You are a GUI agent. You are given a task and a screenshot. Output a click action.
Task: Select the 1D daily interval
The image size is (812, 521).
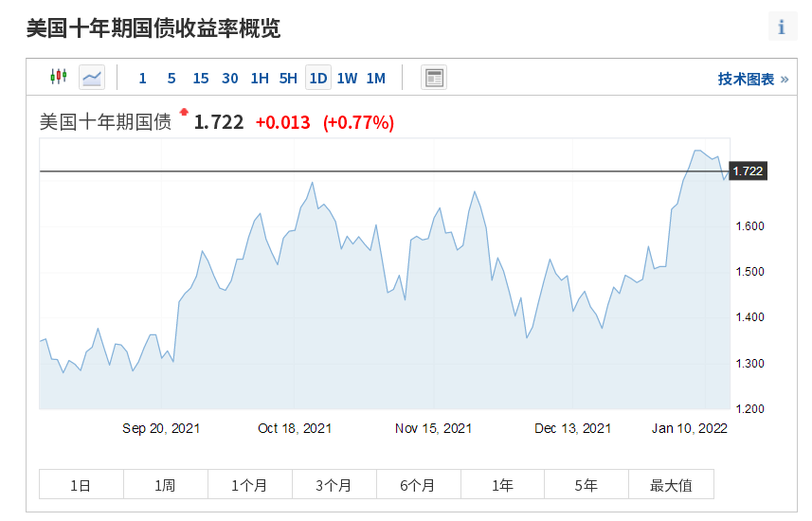click(318, 79)
